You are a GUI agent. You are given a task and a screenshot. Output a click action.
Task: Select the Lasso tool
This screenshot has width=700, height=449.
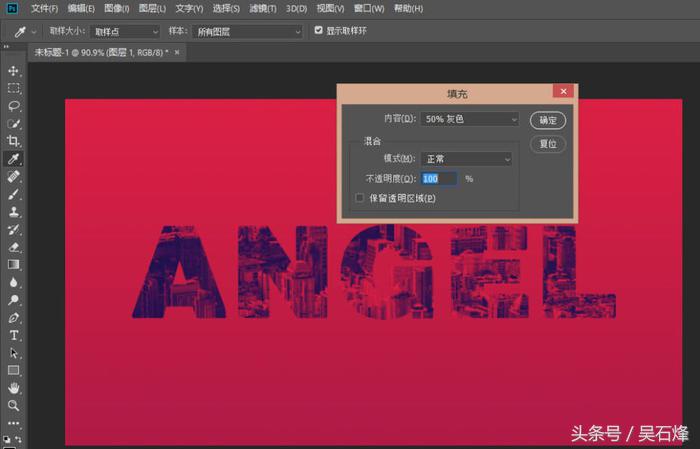click(13, 106)
